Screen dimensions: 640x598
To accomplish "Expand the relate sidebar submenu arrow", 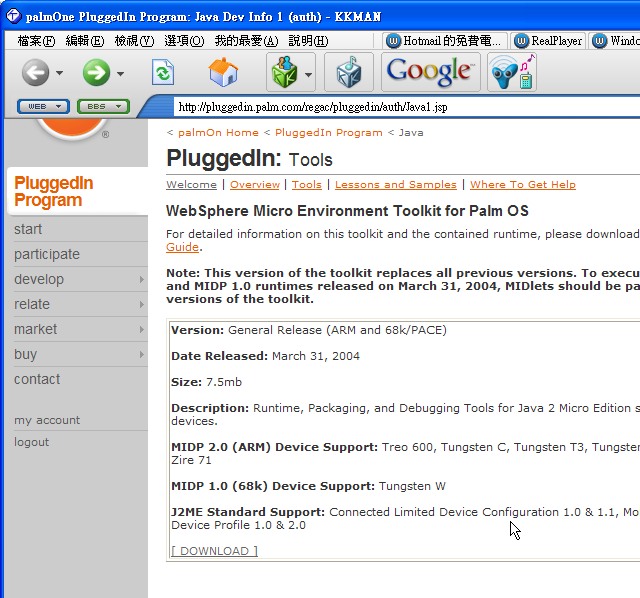I will pos(142,304).
